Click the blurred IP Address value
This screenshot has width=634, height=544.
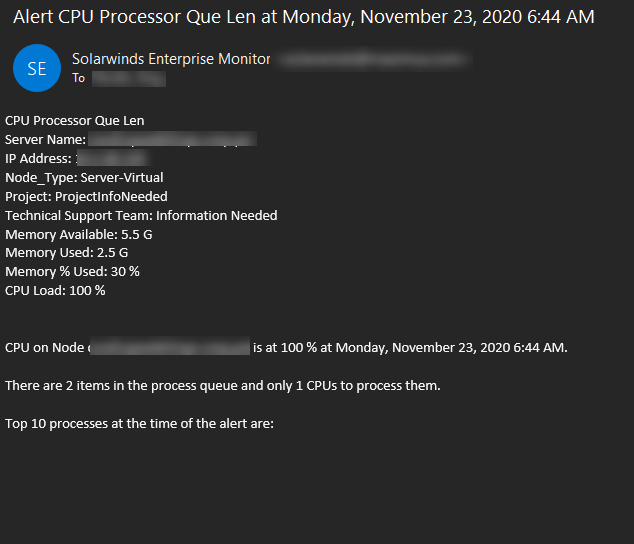114,158
